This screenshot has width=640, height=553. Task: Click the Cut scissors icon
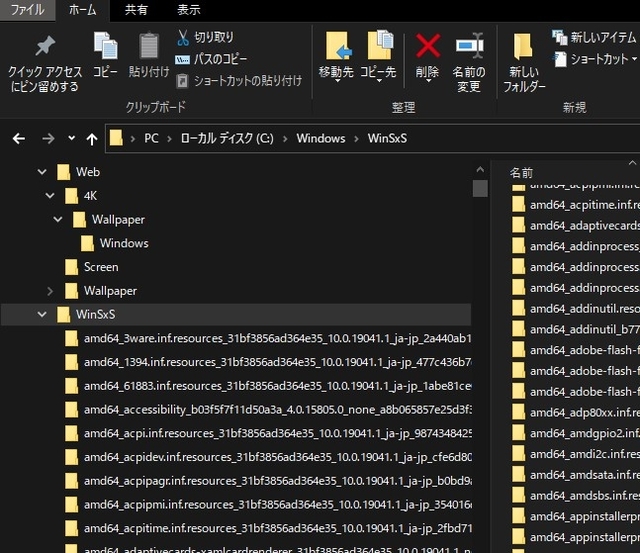click(x=183, y=38)
